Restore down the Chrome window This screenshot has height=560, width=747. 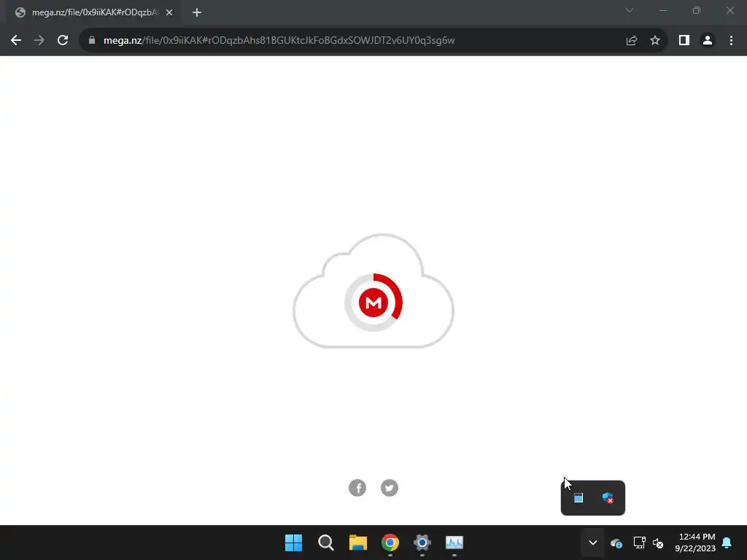click(x=697, y=10)
